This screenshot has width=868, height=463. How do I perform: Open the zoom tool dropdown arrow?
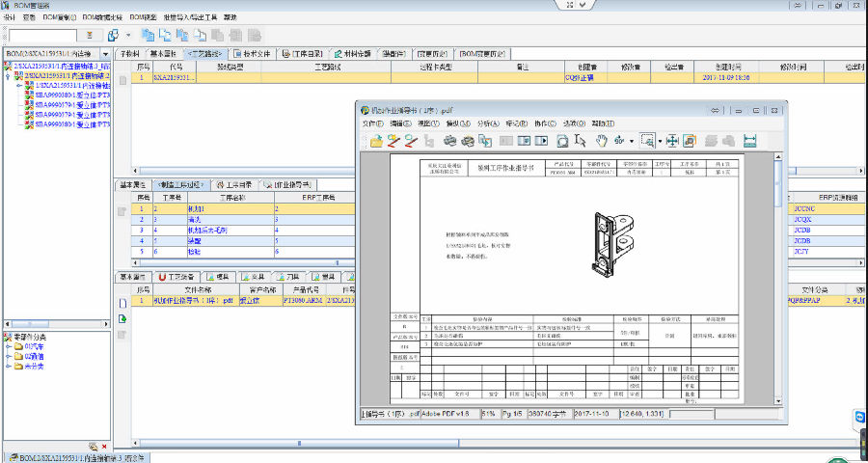point(659,142)
